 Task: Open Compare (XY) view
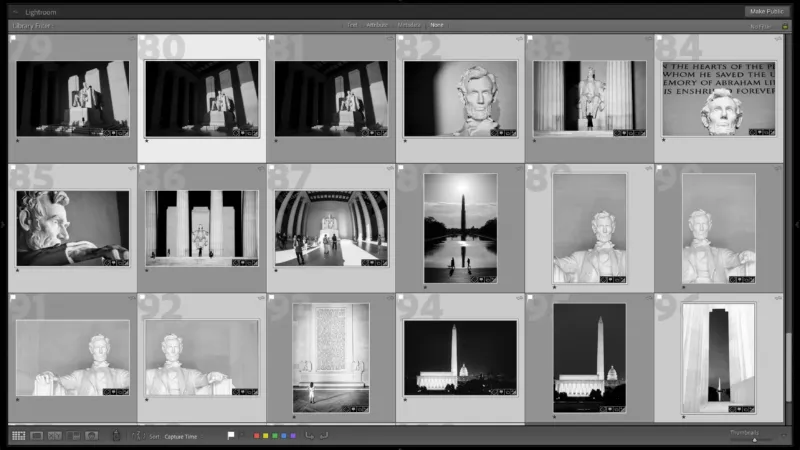[55, 436]
